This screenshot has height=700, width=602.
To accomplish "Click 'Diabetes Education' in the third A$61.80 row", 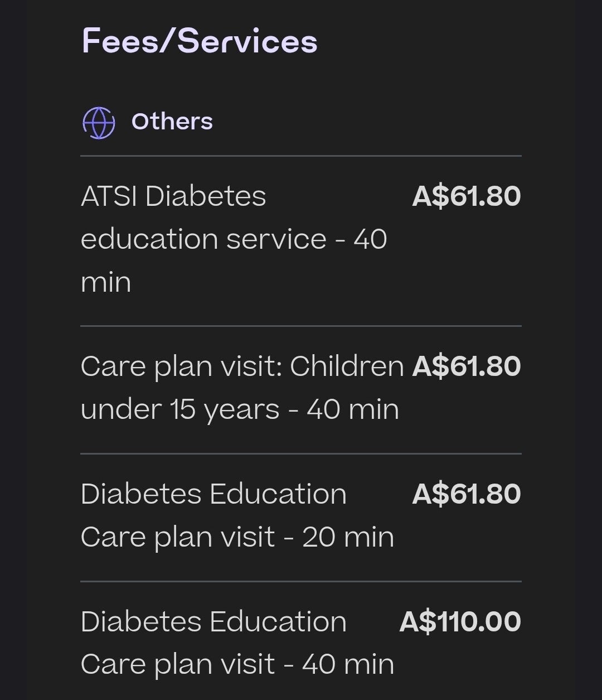I will [x=213, y=494].
